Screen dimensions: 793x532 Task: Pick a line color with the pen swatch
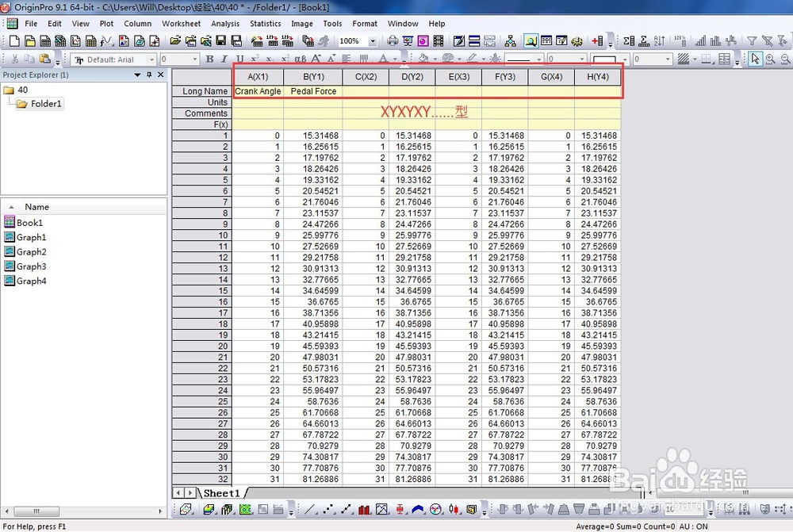pos(473,59)
